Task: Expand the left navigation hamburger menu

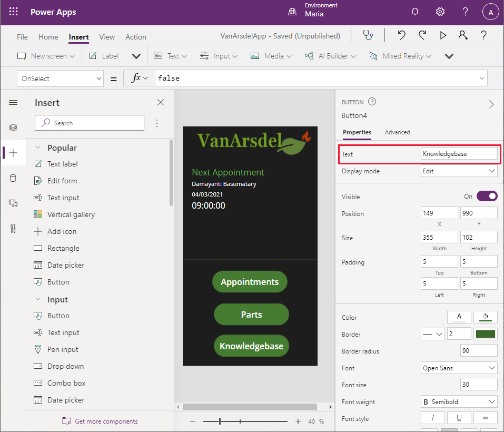Action: (13, 103)
